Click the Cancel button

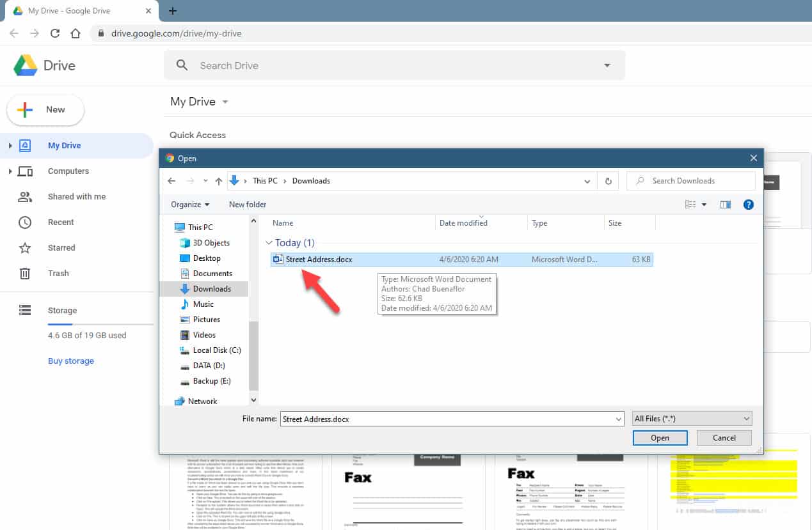pos(724,438)
